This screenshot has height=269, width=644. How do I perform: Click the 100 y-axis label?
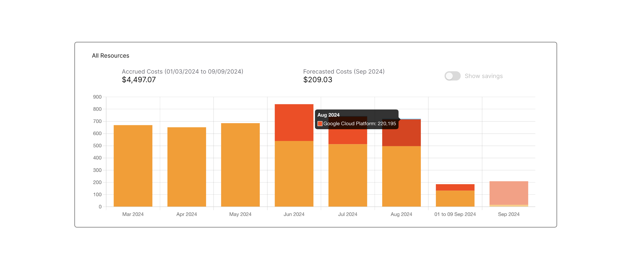click(97, 195)
